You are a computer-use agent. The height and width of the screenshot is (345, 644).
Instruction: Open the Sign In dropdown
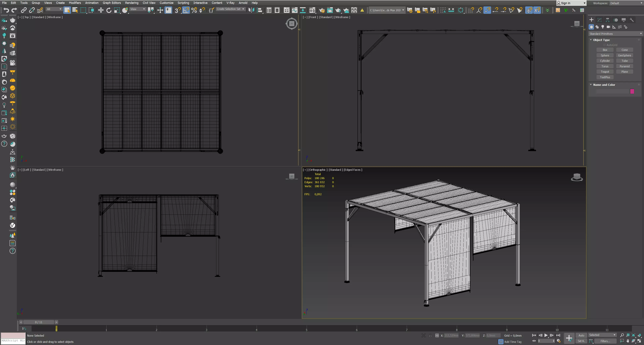coord(571,3)
